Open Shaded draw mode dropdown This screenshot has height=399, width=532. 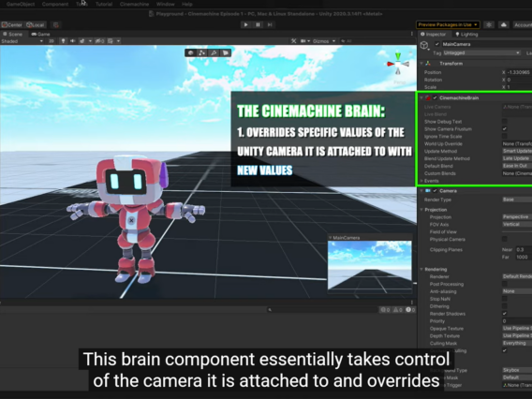coord(22,41)
